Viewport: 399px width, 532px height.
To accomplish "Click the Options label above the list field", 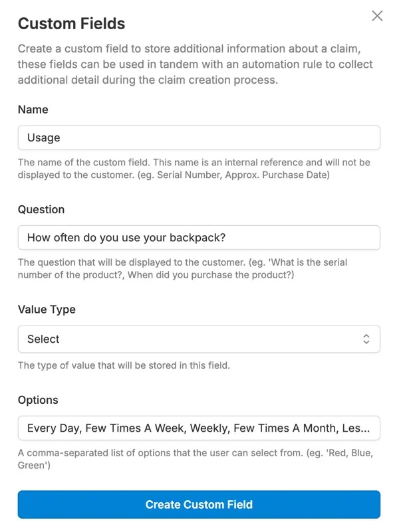I will coord(38,400).
